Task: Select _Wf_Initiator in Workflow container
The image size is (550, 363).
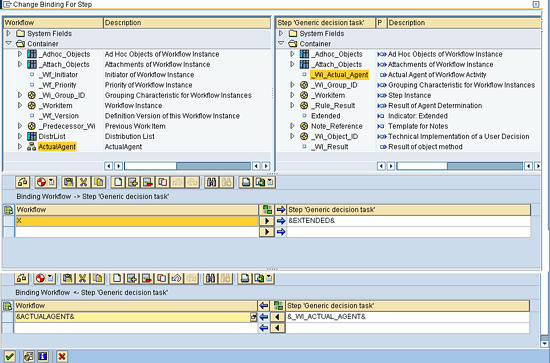Action: [58, 75]
